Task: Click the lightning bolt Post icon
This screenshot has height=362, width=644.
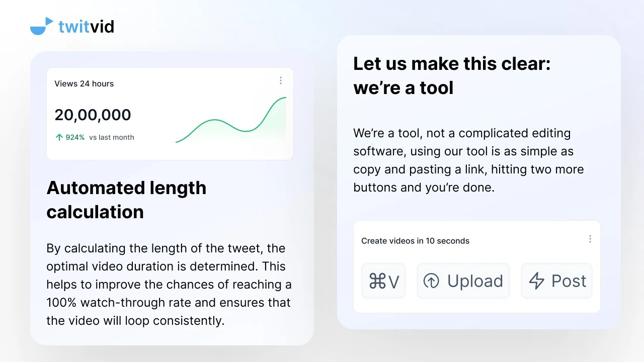Action: [x=536, y=281]
